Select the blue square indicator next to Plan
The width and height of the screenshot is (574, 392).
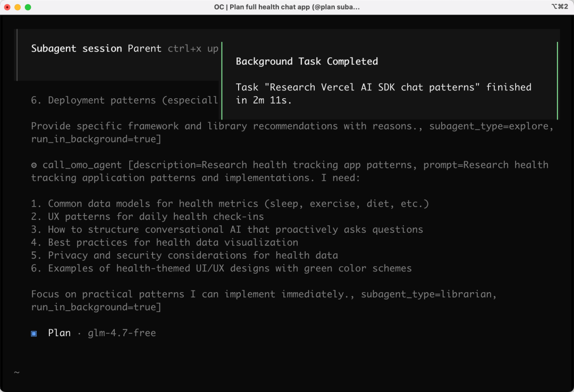pos(33,333)
